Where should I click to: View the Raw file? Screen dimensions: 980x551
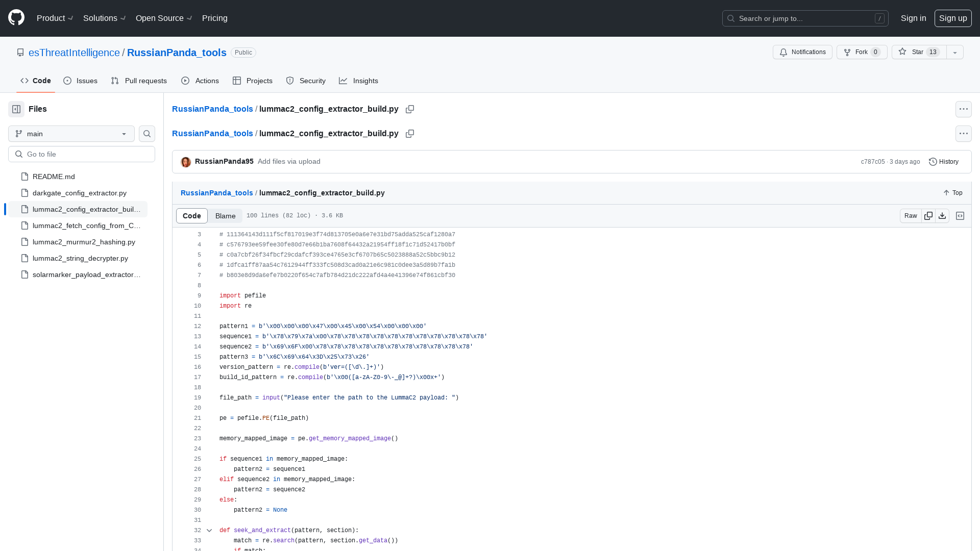(x=911, y=216)
